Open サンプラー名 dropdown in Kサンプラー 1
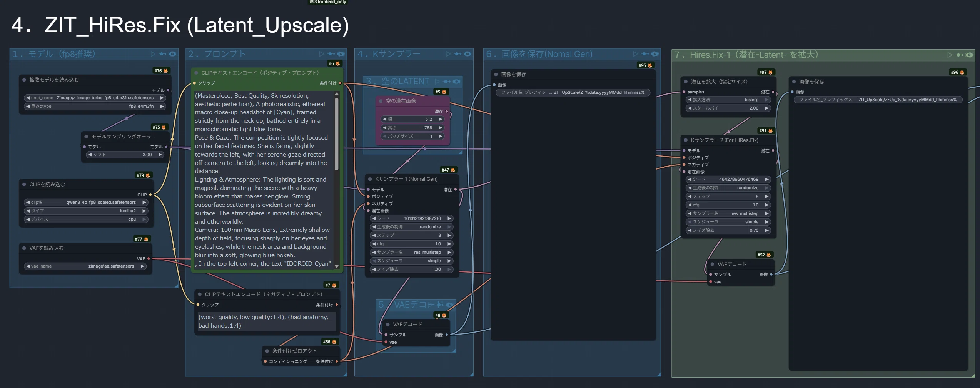The width and height of the screenshot is (980, 388). 411,252
